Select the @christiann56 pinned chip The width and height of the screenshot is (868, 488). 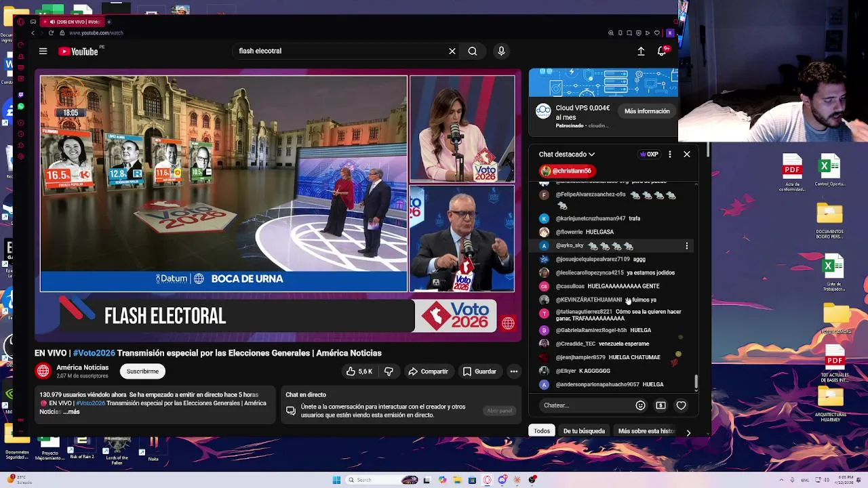pos(567,171)
